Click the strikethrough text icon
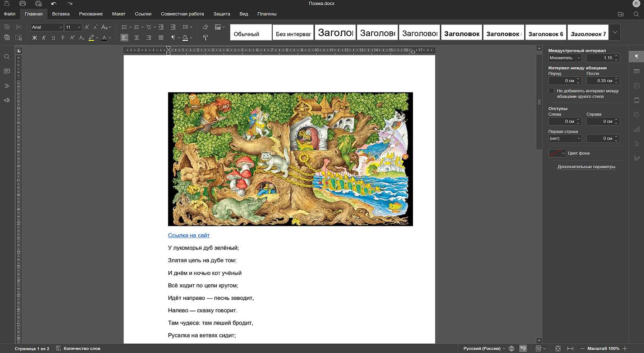Viewport: 644px width, 353px height. 63,38
